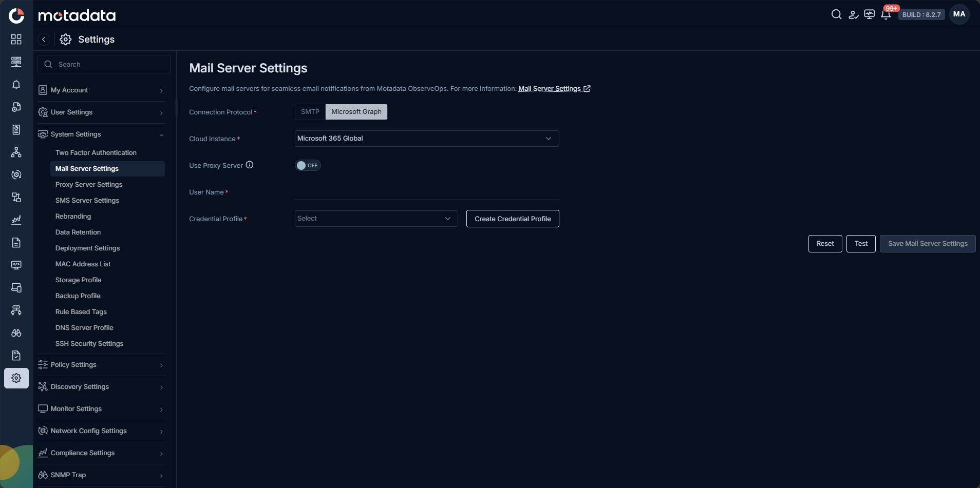Screen dimensions: 980x488
Task: Toggle the Use Proxy Server switch
Action: (x=308, y=165)
